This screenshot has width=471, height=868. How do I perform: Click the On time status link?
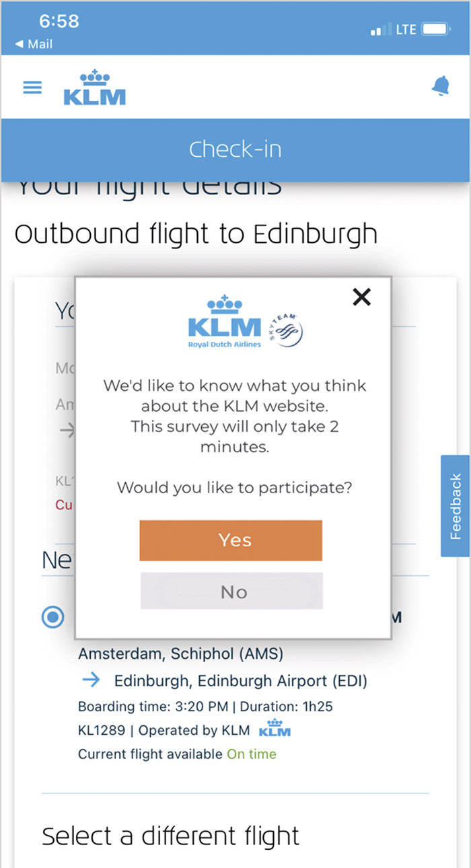click(x=251, y=754)
